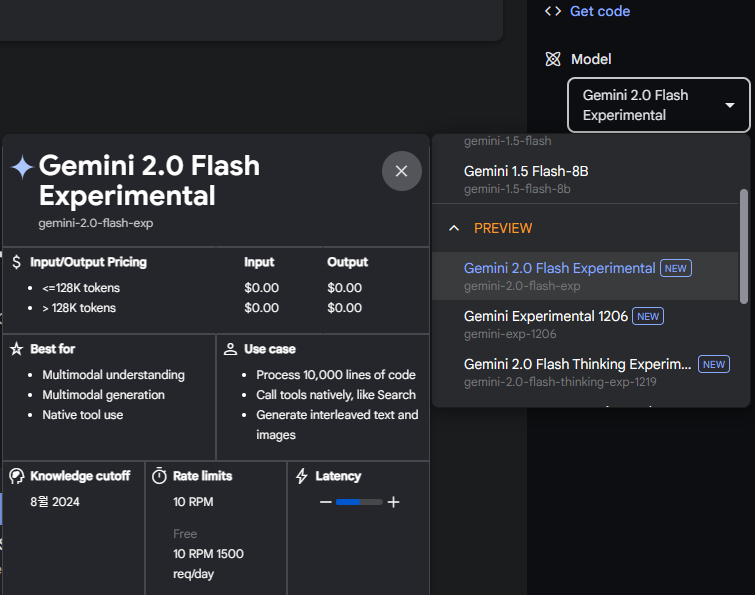
Task: Click 'Generate interleaved text and images' bullet
Action: (x=337, y=425)
